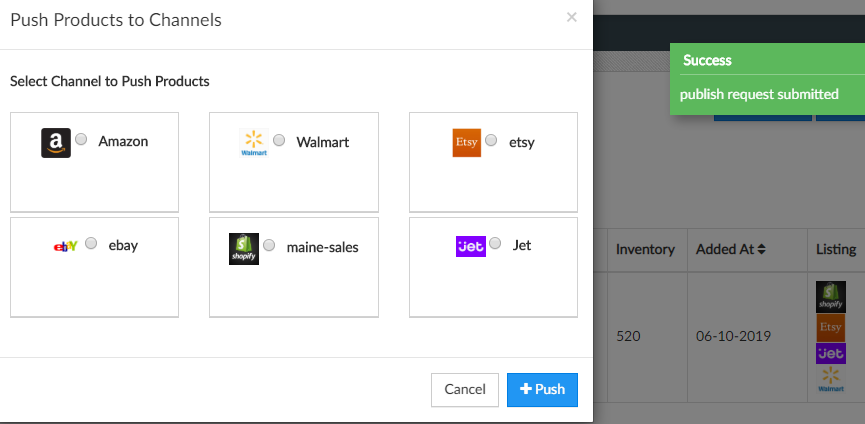865x424 pixels.
Task: Select the ebay radio button
Action: (91, 243)
